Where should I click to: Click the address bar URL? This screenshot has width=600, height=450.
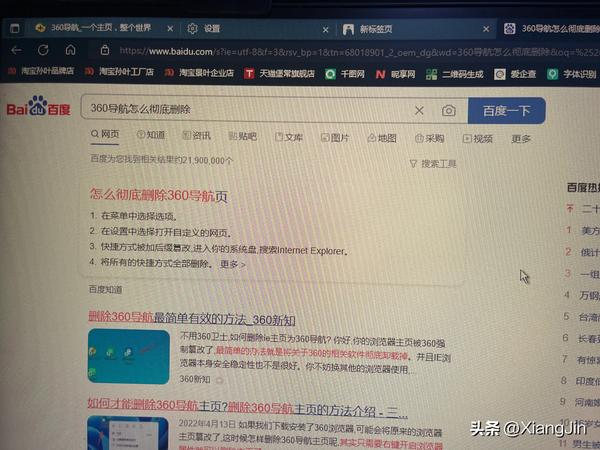(x=359, y=52)
